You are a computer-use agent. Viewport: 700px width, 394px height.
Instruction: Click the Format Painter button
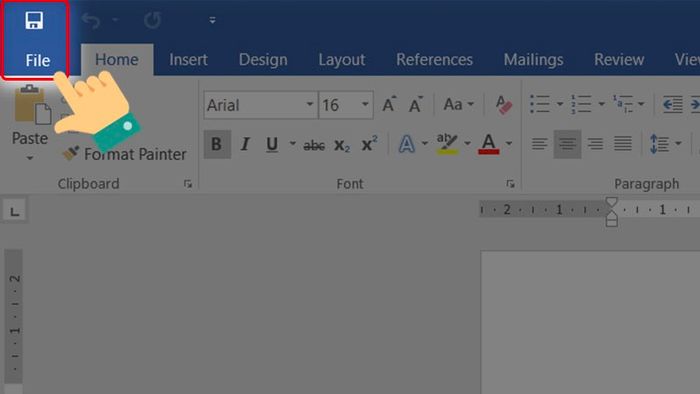(125, 154)
